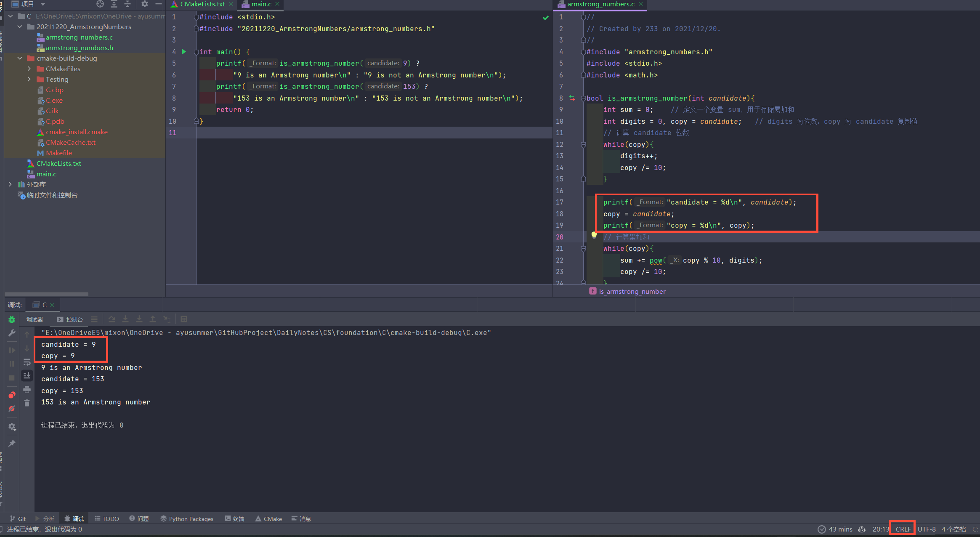
Task: Click the expand all icon in project panel
Action: (114, 4)
